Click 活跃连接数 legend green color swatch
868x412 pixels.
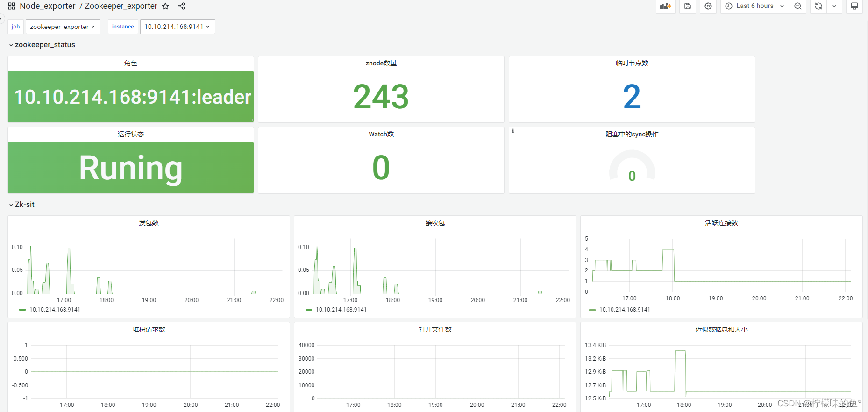click(x=592, y=310)
